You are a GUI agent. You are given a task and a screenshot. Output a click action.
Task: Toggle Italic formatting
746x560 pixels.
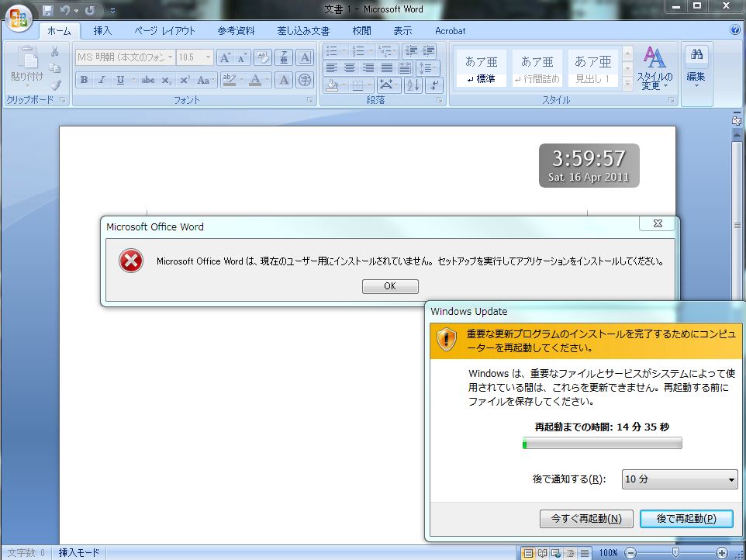click(x=102, y=80)
